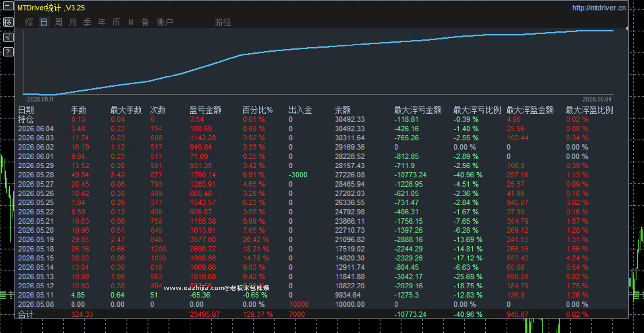Select the 2026.05.08 date row
The height and width of the screenshot is (333, 644).
pyautogui.click(x=36, y=304)
